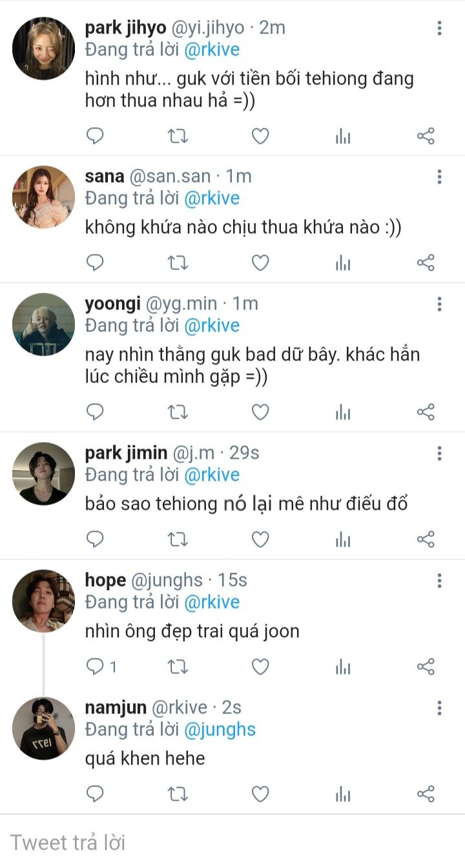
Task: Open the @junghs mention in namjun's reply
Action: [220, 730]
